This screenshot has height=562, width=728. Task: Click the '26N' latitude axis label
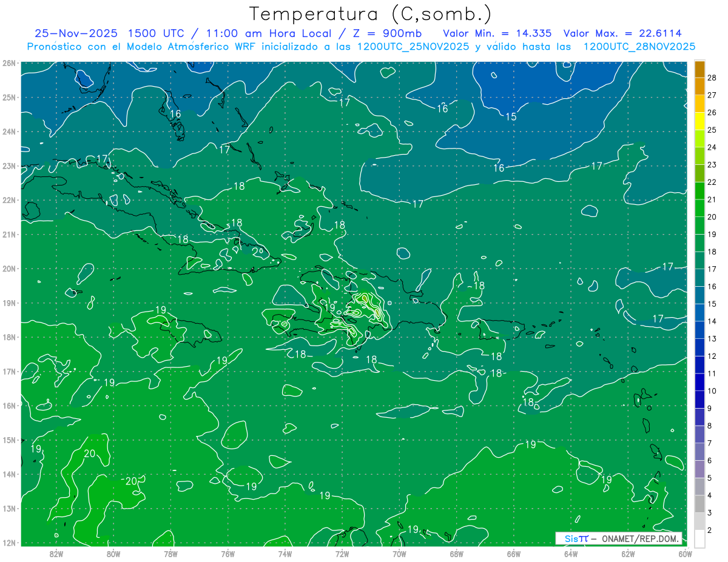click(x=9, y=63)
